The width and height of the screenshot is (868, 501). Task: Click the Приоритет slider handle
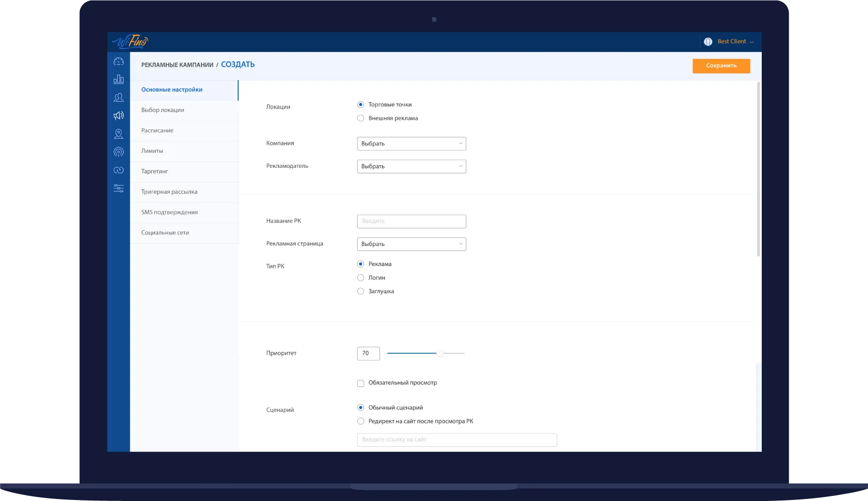point(440,353)
